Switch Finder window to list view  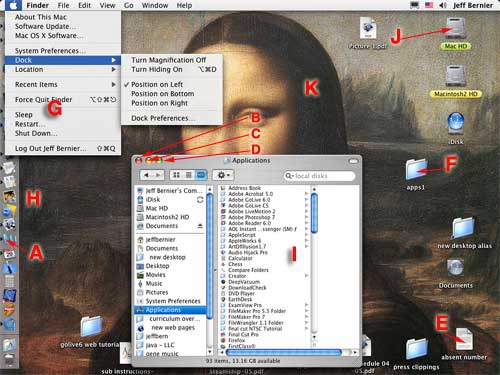189,175
